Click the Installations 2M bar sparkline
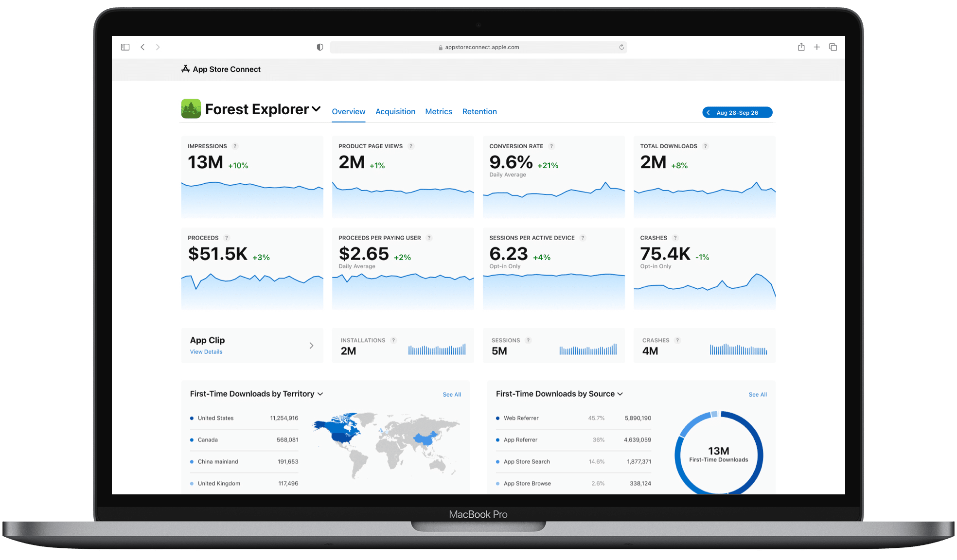Viewport: 957px width, 560px height. pos(437,349)
